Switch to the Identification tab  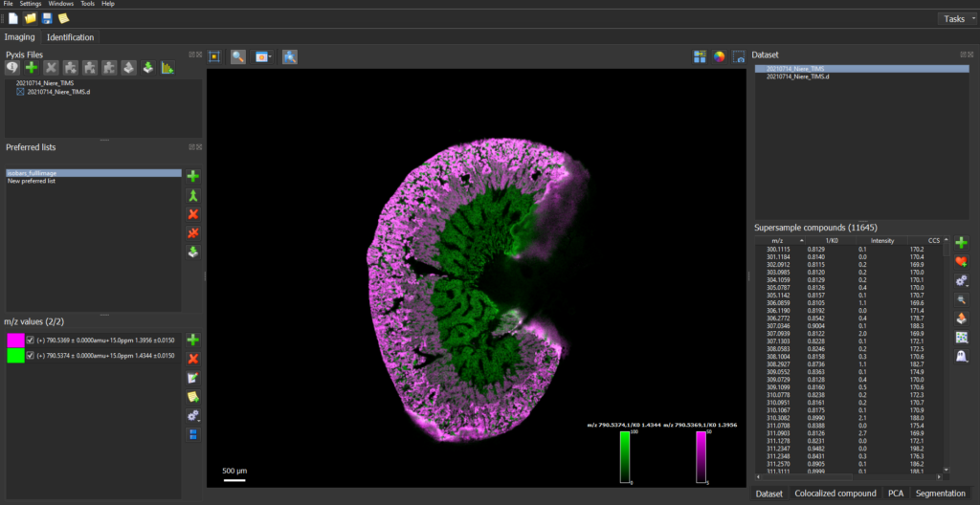[70, 37]
